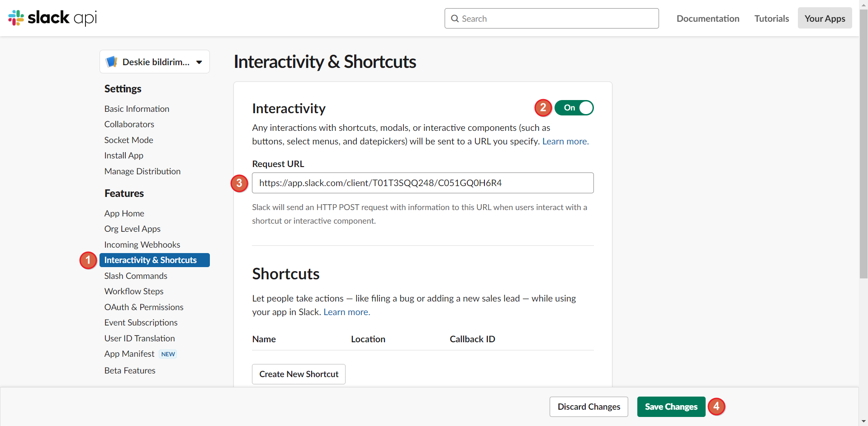Open Workflow Steps page
The height and width of the screenshot is (426, 868).
point(133,291)
